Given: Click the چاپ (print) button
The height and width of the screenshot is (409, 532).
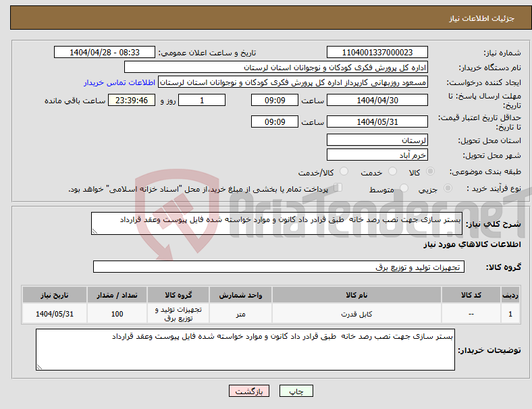Looking at the screenshot, I should (x=296, y=391).
